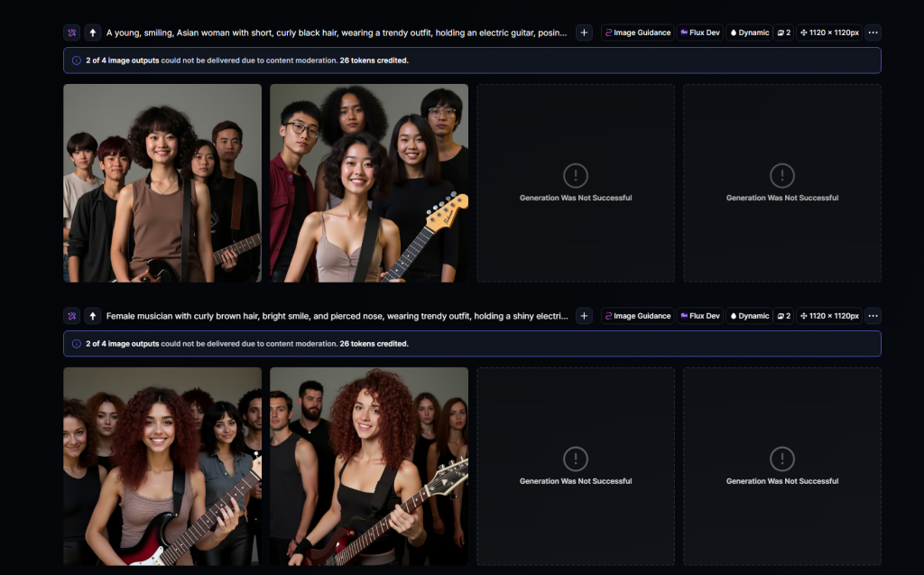Open the three-dot menu for the Female musician generation
The image size is (924, 575).
click(x=873, y=316)
